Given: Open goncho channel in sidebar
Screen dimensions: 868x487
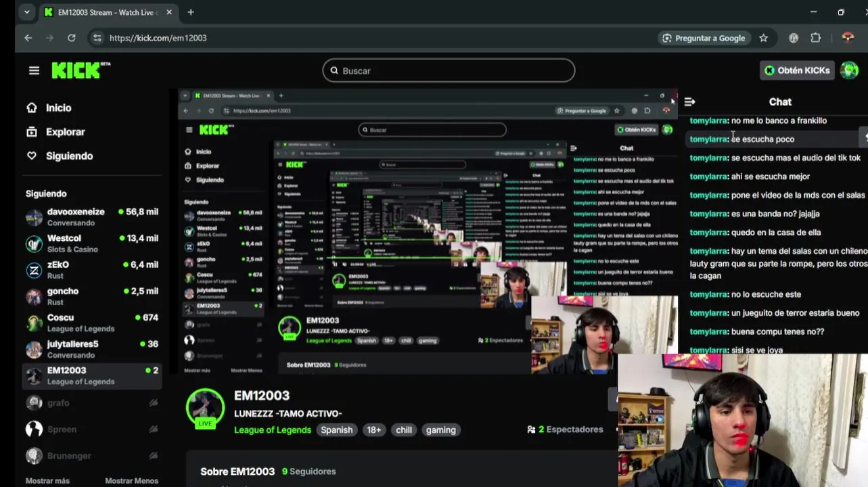Looking at the screenshot, I should [x=92, y=296].
